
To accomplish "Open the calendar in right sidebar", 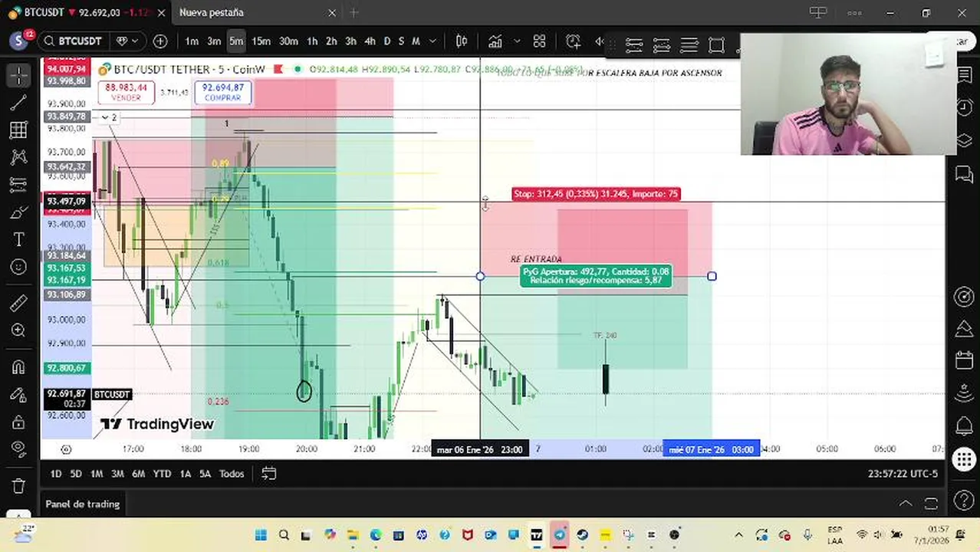I will pyautogui.click(x=964, y=360).
